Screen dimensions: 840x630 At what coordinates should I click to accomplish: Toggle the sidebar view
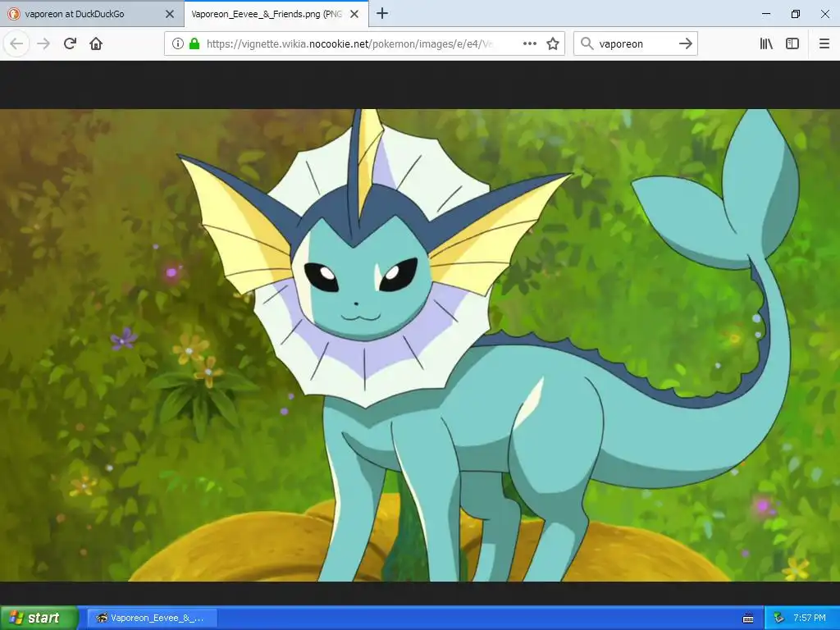pos(792,43)
